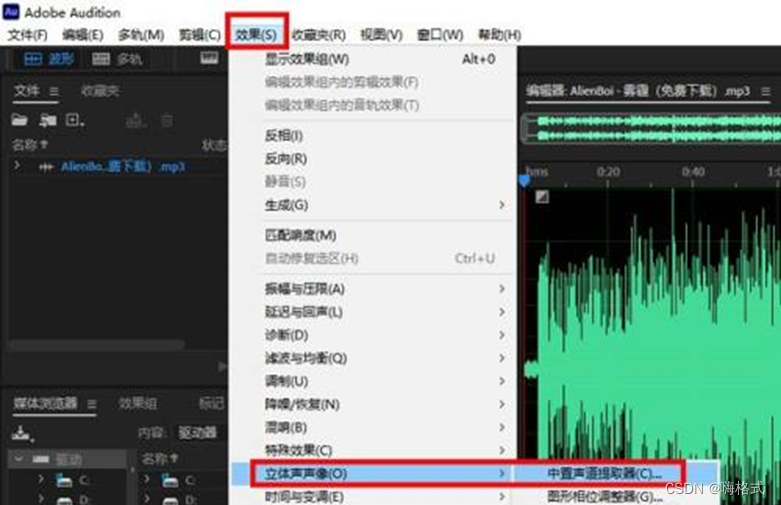Viewport: 781px width, 505px height.
Task: Open the 视图(V) menu
Action: [381, 35]
